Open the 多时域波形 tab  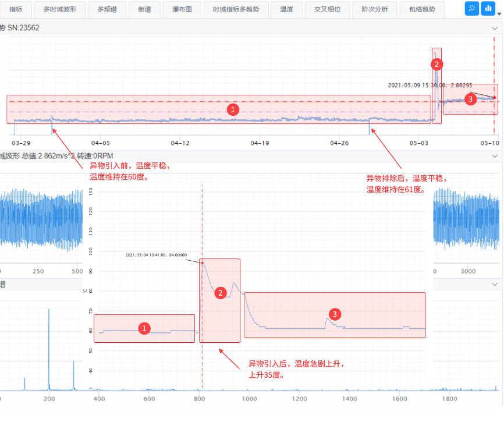60,9
